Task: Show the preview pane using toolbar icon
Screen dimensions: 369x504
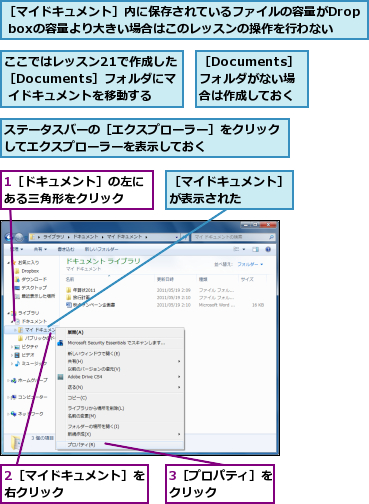Action: [255, 249]
